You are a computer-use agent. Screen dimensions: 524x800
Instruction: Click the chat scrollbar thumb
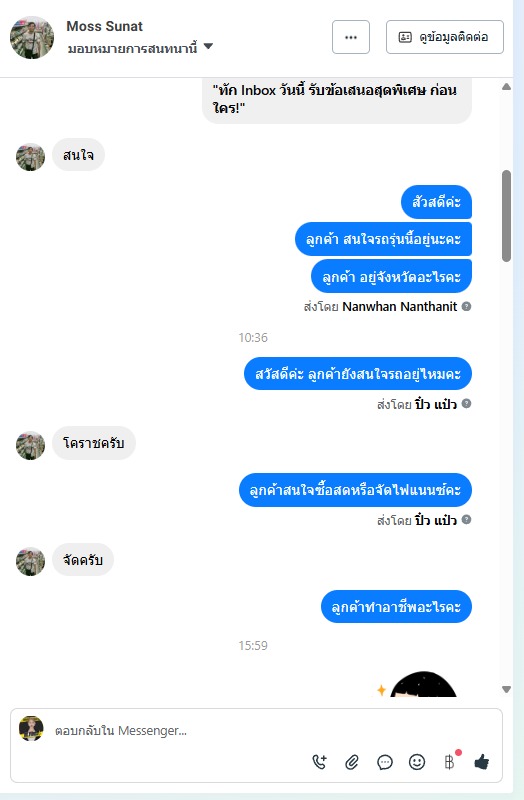click(506, 216)
